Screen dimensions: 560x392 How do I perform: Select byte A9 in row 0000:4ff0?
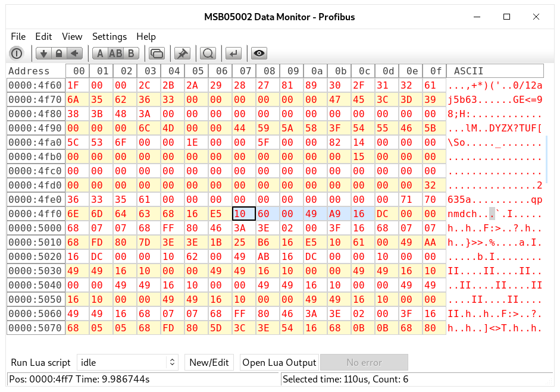(x=339, y=214)
